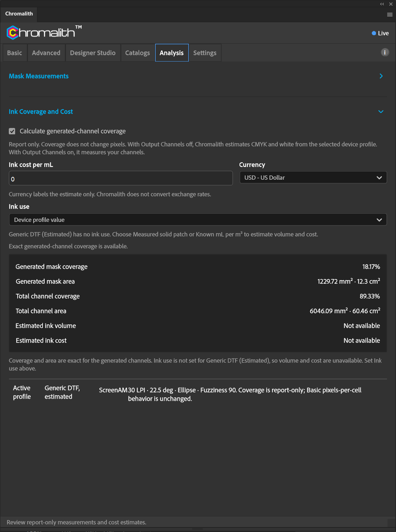396x532 pixels.
Task: Click the Active profile label
Action: click(22, 392)
